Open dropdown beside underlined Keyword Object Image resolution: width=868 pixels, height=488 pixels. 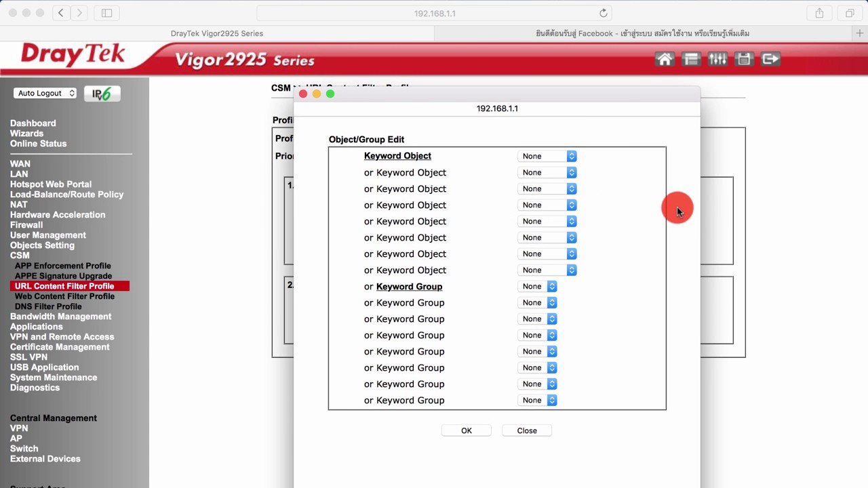(x=548, y=156)
